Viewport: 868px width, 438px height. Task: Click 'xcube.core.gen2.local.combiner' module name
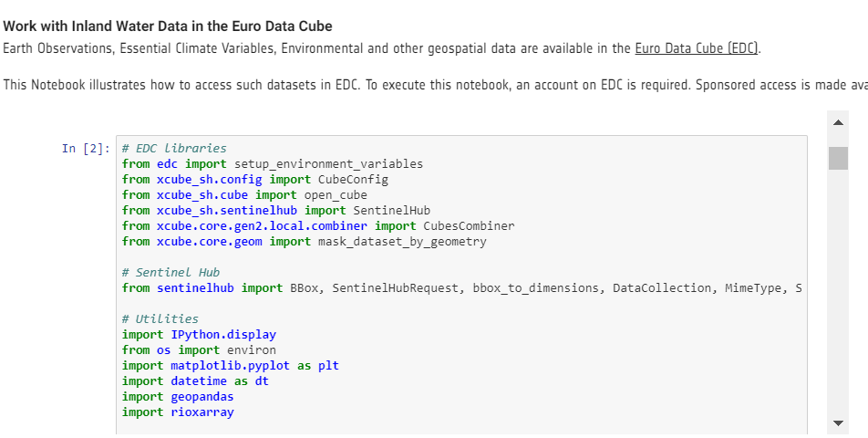click(263, 226)
